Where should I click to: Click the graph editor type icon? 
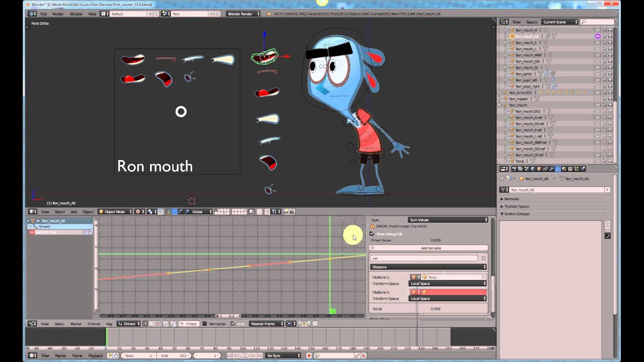[x=32, y=324]
